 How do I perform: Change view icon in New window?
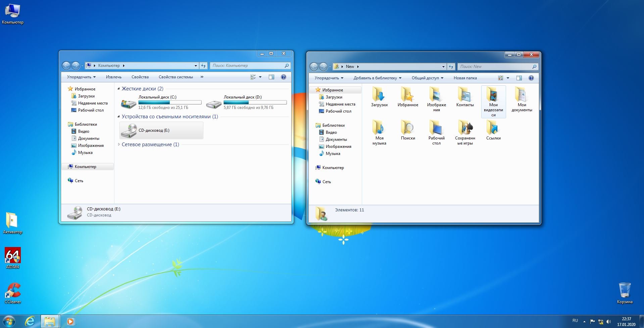click(501, 78)
